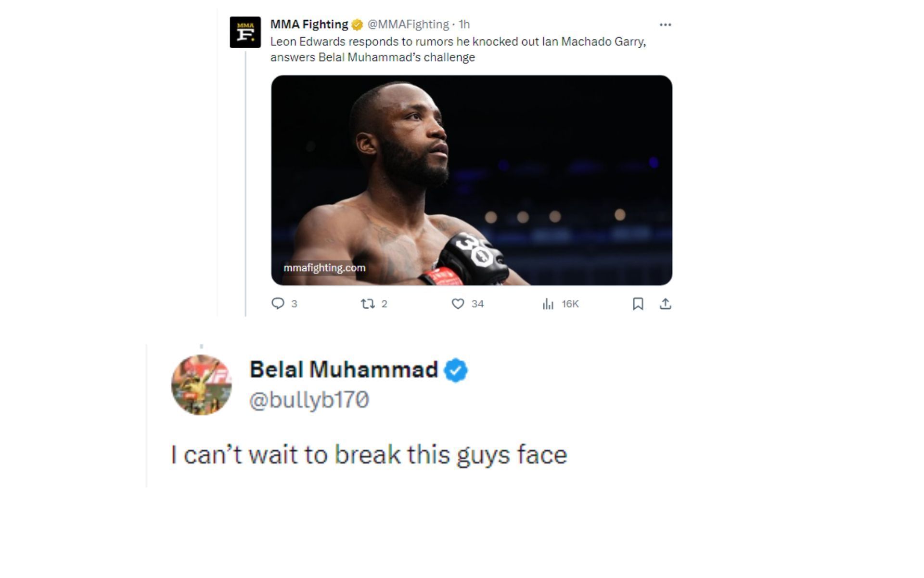This screenshot has height=578, width=924.
Task: Click the Belal Muhammad display name
Action: [x=344, y=370]
